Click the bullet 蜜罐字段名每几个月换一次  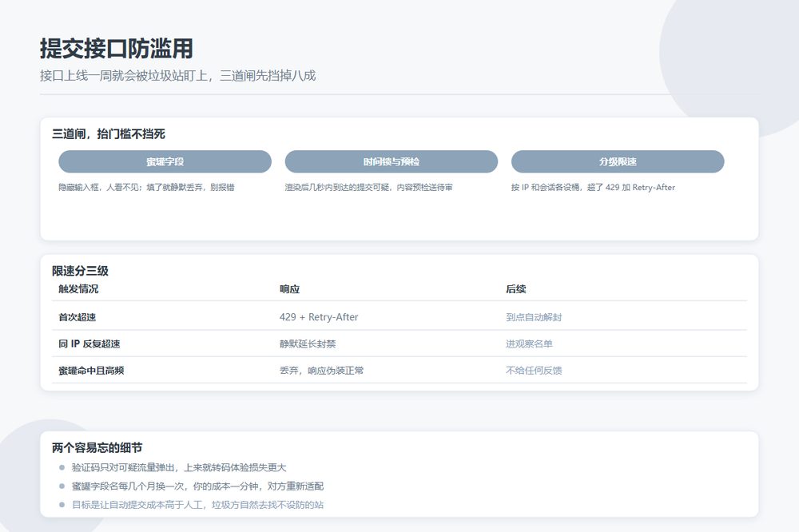[129, 486]
